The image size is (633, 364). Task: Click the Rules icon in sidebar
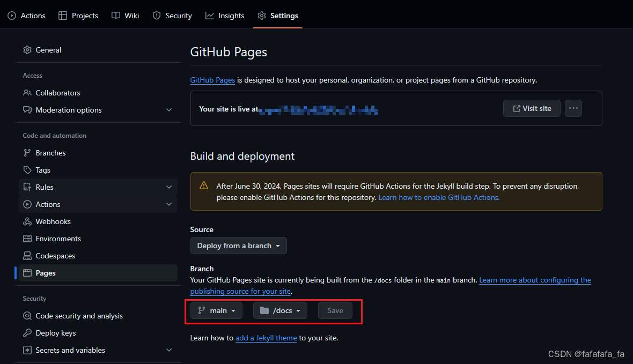pyautogui.click(x=27, y=187)
